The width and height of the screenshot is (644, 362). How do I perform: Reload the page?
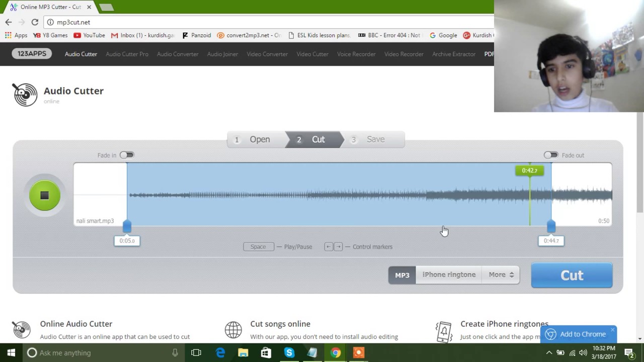point(35,22)
